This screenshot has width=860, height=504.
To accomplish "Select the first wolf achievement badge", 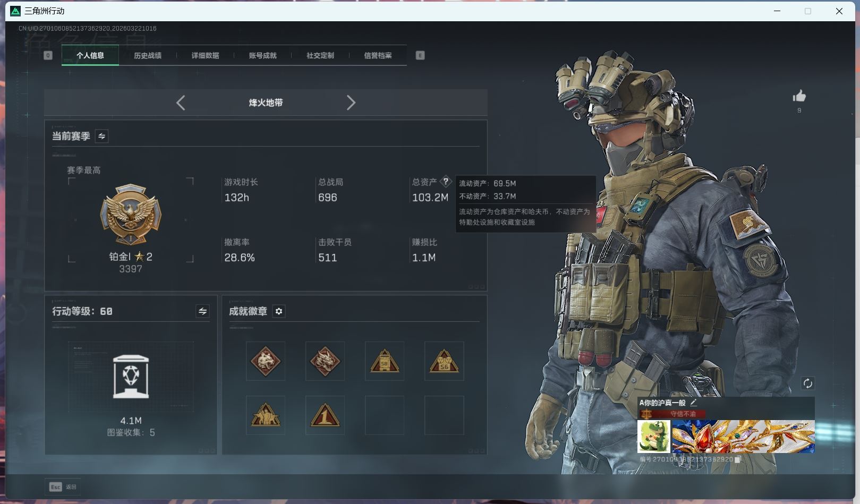I will (266, 361).
